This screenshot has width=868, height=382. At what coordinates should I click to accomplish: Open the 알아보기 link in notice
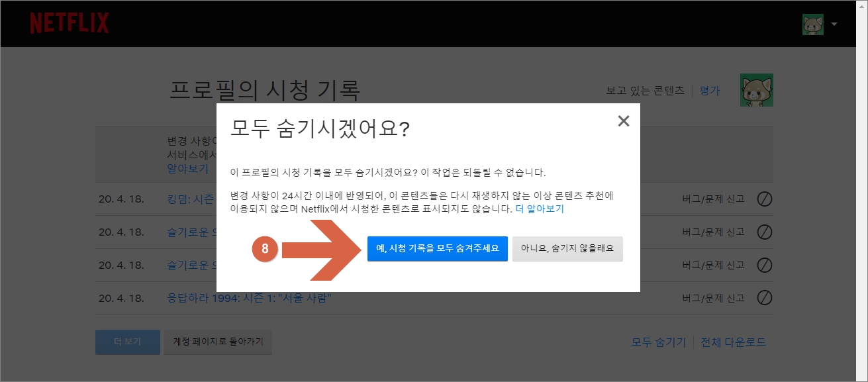tap(188, 169)
